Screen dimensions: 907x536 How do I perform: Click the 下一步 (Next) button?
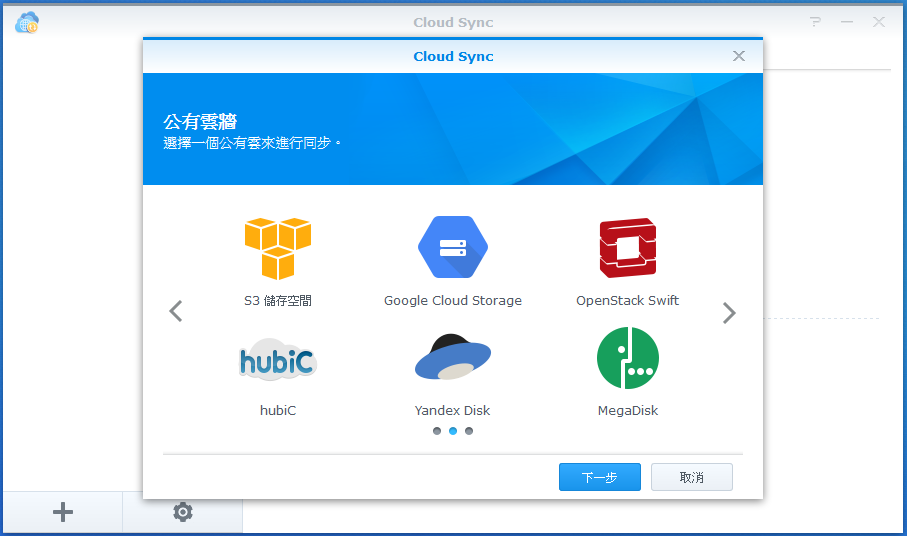[x=600, y=477]
